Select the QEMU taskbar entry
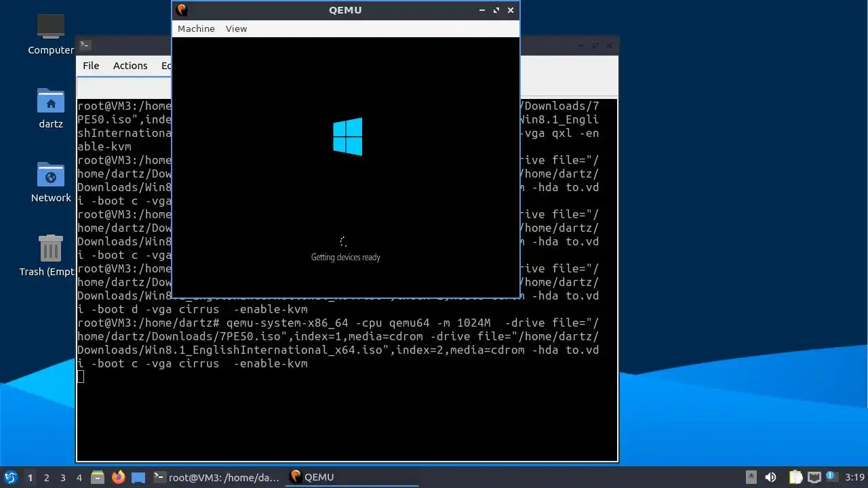Screen dimensions: 868x488 tap(352, 477)
